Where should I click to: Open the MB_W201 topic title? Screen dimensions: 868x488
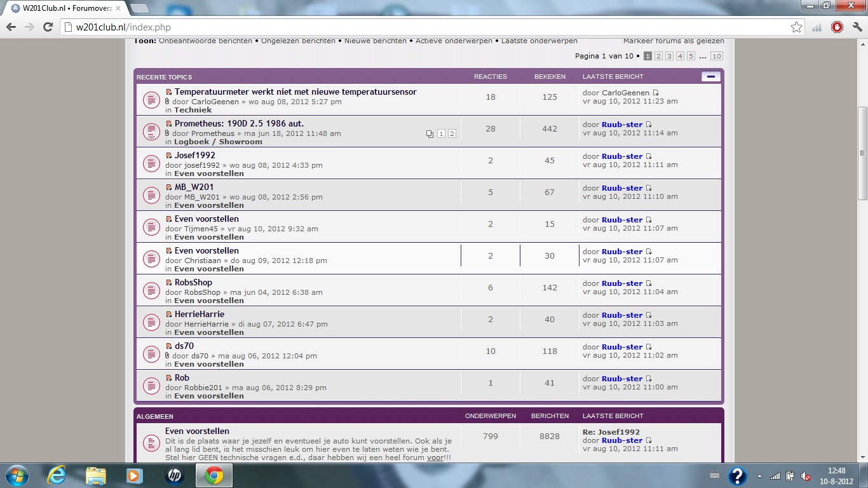194,187
